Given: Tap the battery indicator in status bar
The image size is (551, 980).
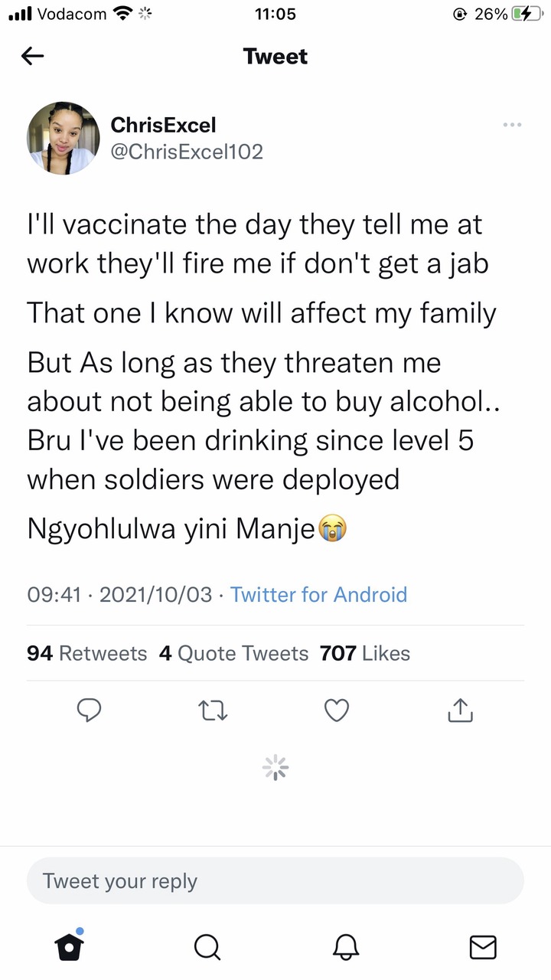Looking at the screenshot, I should point(529,14).
